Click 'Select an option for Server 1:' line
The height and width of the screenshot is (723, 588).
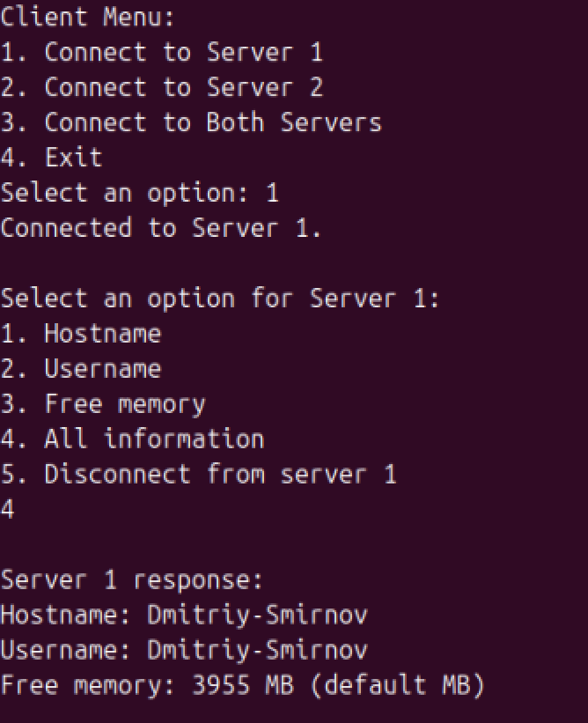(220, 299)
